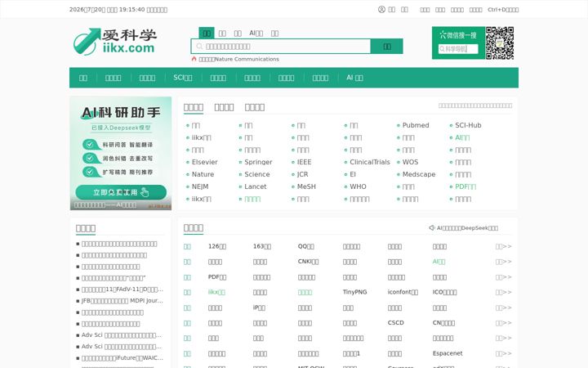Screen dimensions: 588x368
Task: Open the Nature Communications hot search link
Action: click(238, 59)
